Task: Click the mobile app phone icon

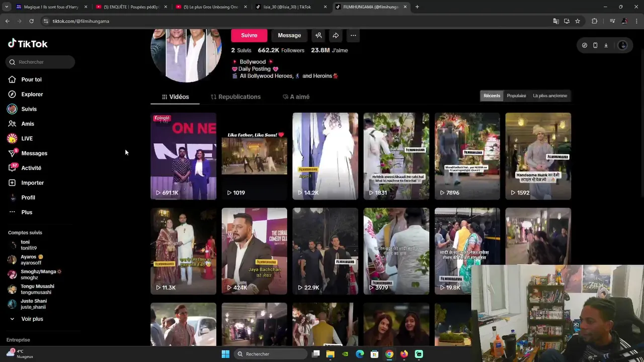Action: point(595,45)
